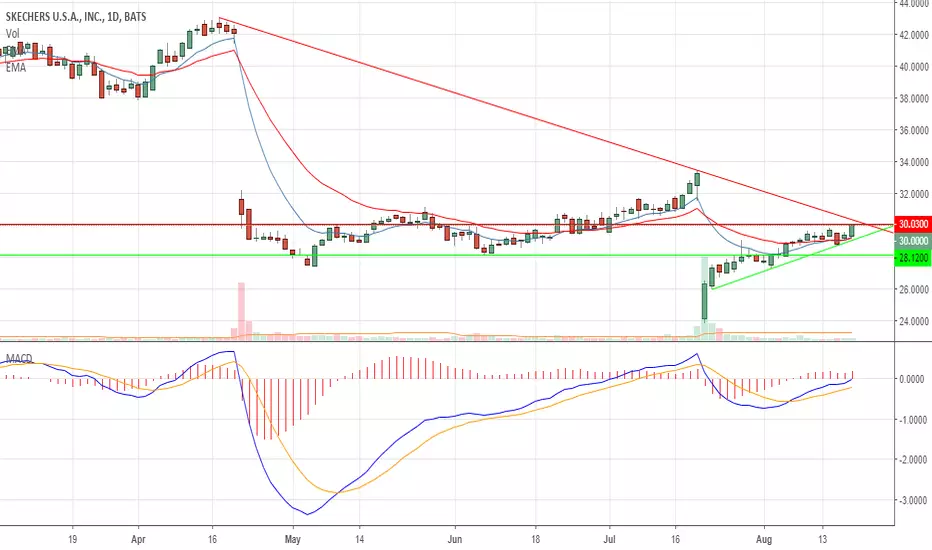Click the 38.0000 price axis label
This screenshot has width=932, height=550.
914,99
